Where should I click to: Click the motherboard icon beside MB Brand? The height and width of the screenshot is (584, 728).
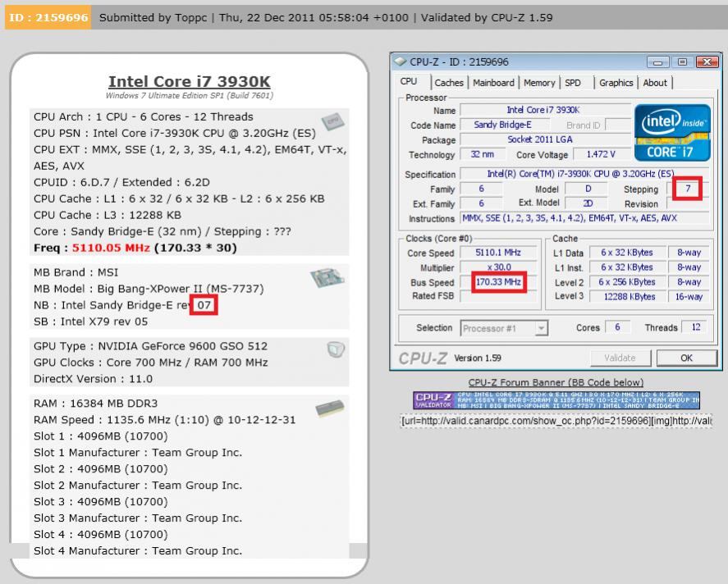(x=327, y=277)
